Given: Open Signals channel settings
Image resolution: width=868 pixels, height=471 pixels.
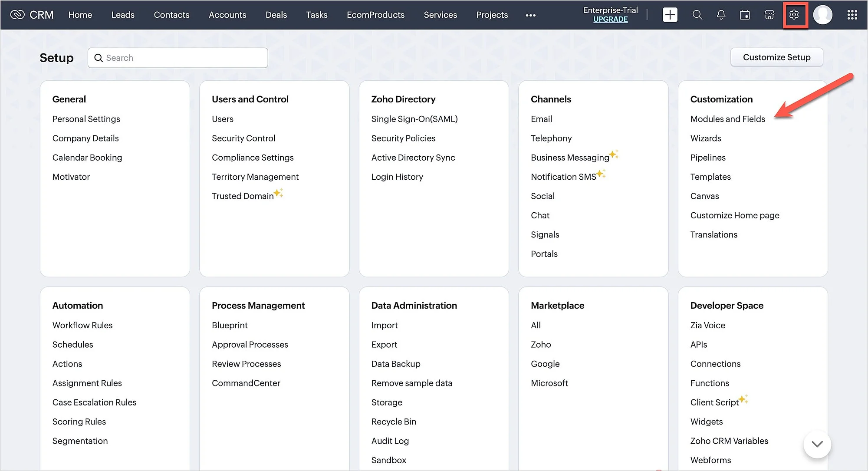Looking at the screenshot, I should 545,235.
